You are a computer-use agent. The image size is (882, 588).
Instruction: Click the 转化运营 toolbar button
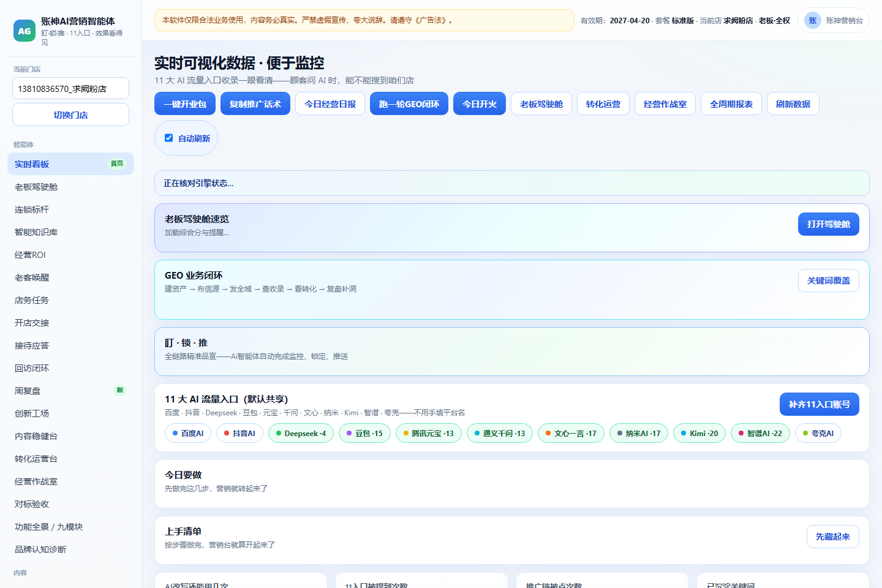tap(603, 104)
